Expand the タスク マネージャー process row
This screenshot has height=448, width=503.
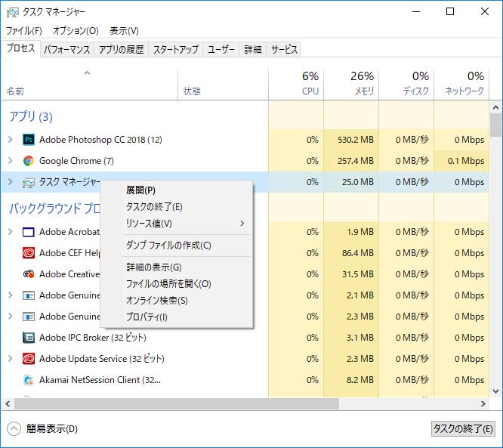pos(11,182)
